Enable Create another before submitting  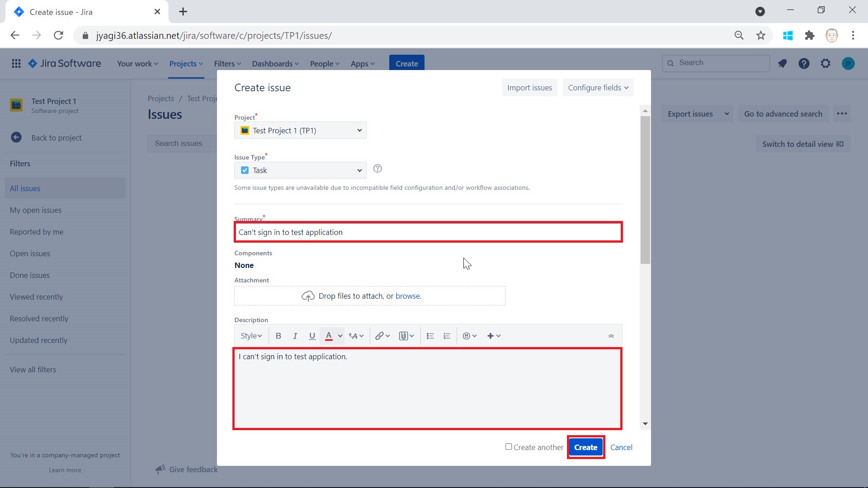508,447
